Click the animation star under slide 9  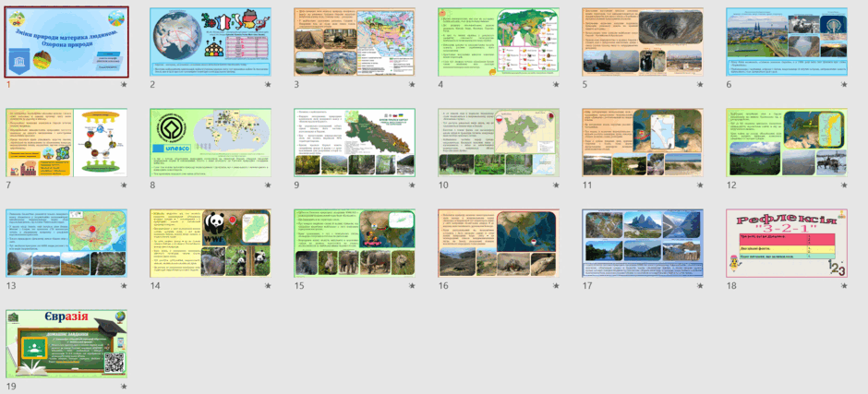click(x=412, y=185)
